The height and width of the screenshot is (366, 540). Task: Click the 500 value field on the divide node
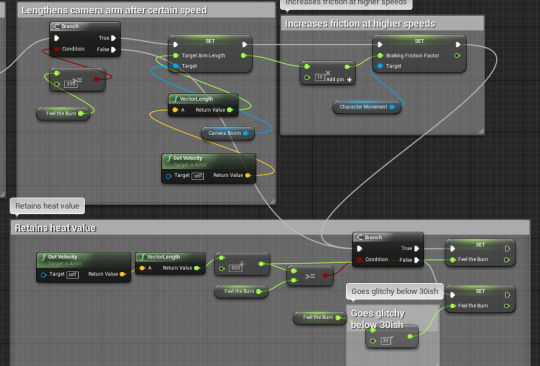point(235,268)
